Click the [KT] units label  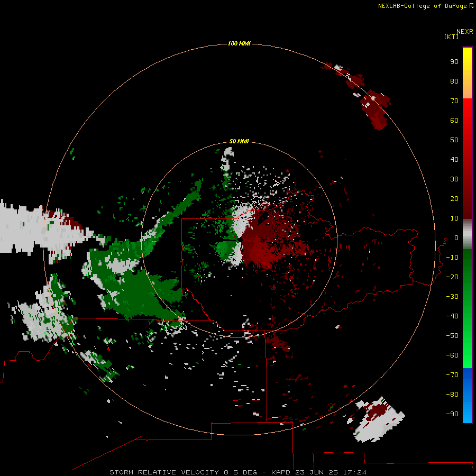[451, 36]
